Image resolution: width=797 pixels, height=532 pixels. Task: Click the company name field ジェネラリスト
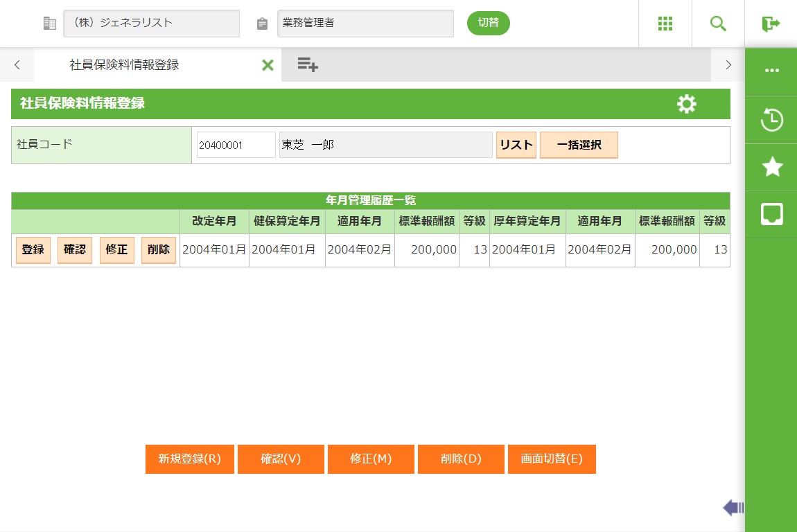[152, 24]
